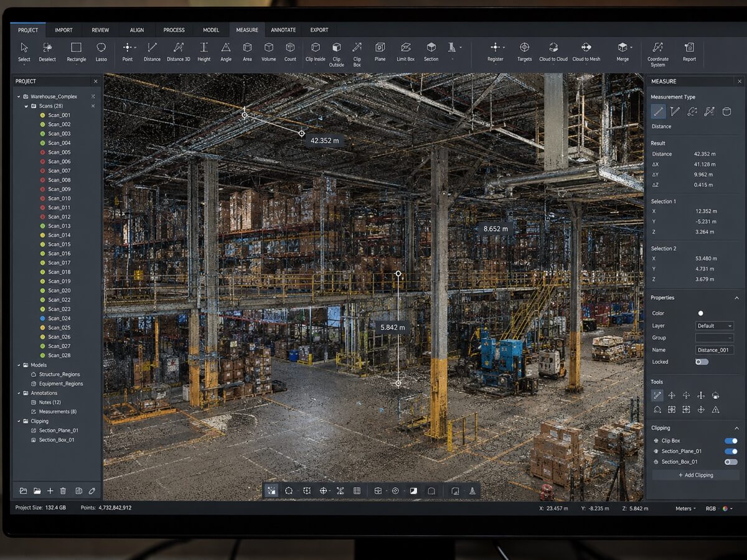Viewport: 747px width, 560px height.
Task: Toggle visibility dot of Scan_028
Action: [42, 355]
